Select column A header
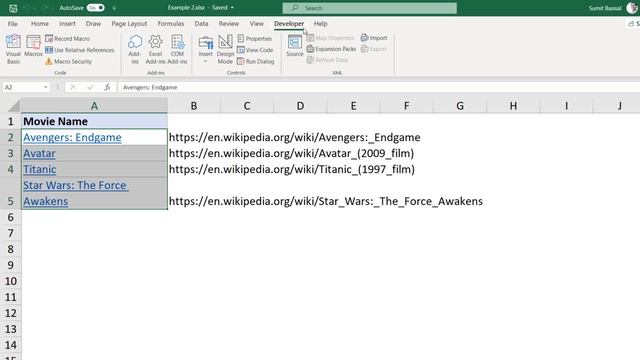 tap(94, 106)
